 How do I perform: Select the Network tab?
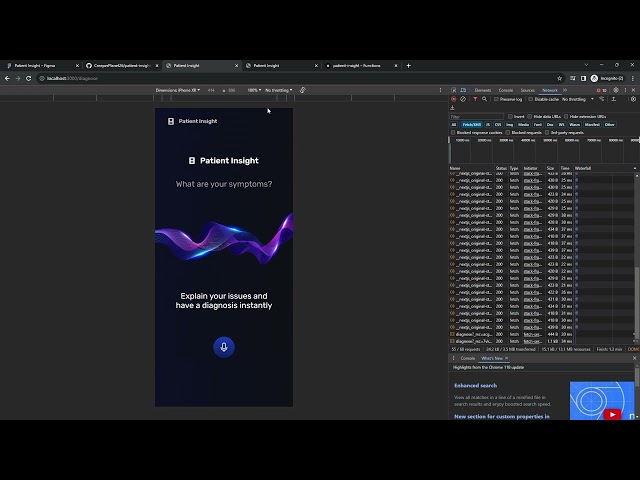pyautogui.click(x=549, y=90)
